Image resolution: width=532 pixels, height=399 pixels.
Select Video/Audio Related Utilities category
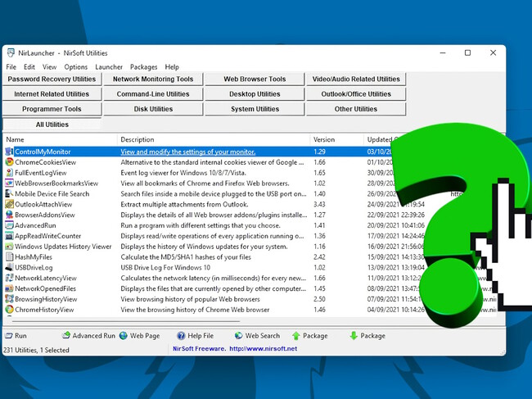(x=356, y=79)
